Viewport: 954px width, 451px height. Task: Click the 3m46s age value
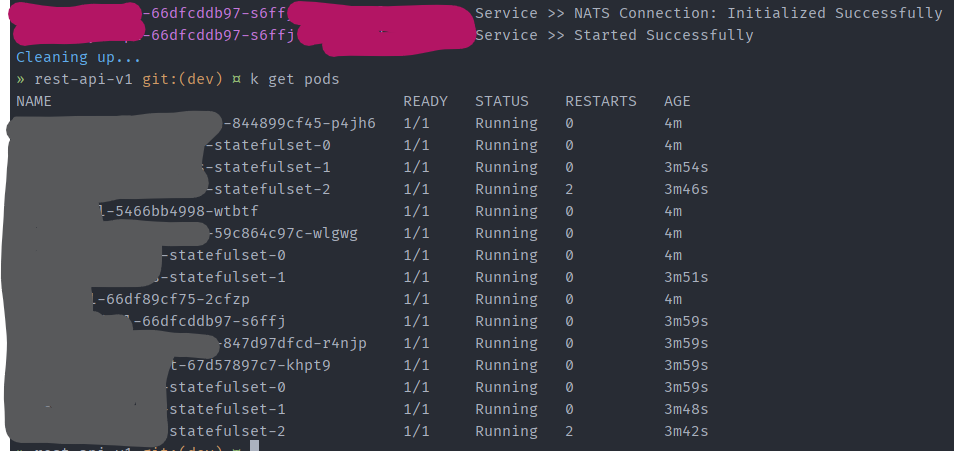pos(686,189)
